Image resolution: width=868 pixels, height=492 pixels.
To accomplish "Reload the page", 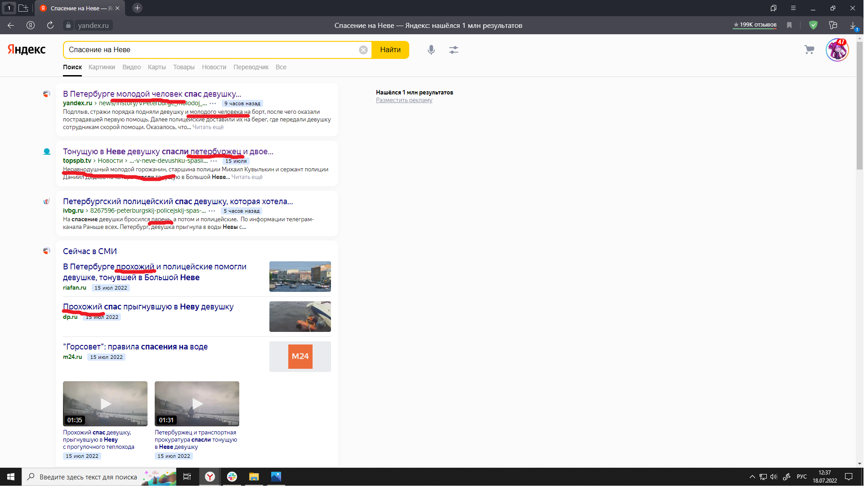I will point(50,25).
